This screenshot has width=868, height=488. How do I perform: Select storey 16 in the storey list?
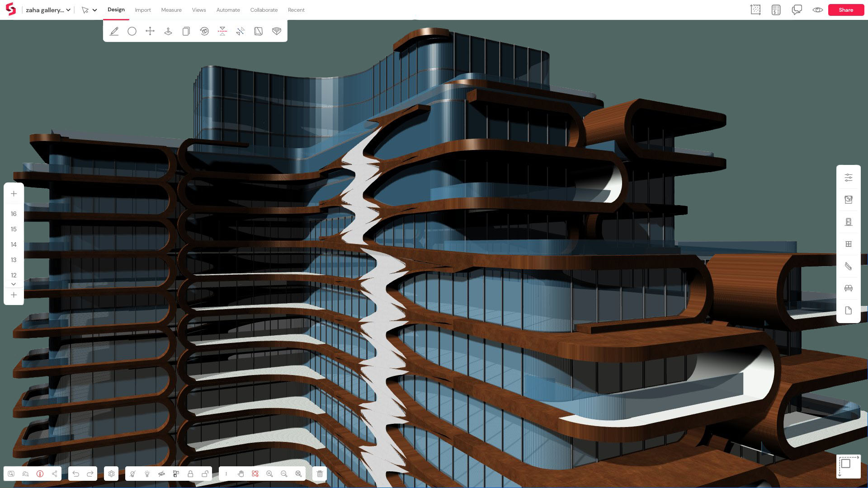[x=14, y=214]
